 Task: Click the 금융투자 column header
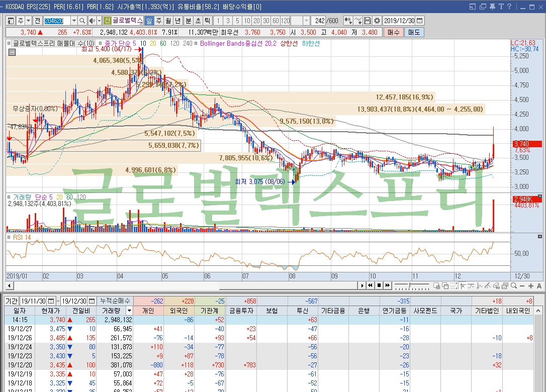click(x=241, y=311)
